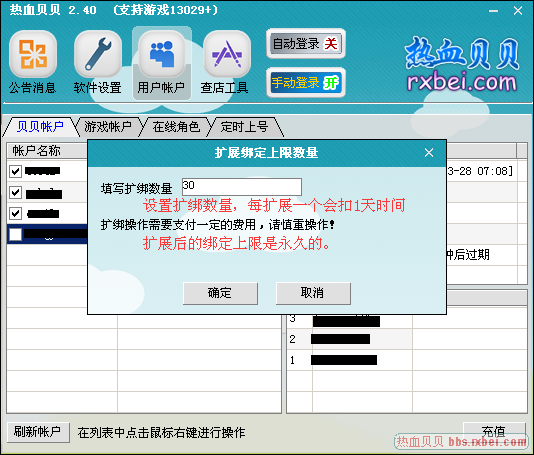
Task: Select row number 1 in right list
Action: pos(407,360)
